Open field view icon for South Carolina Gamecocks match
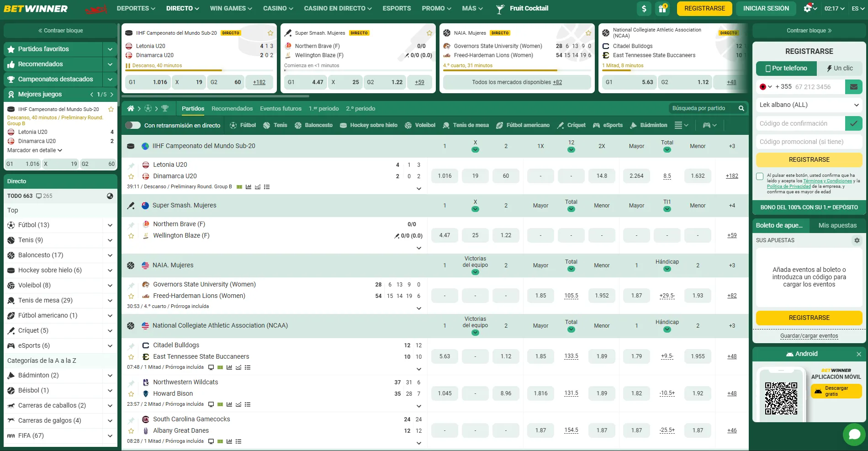 220,441
